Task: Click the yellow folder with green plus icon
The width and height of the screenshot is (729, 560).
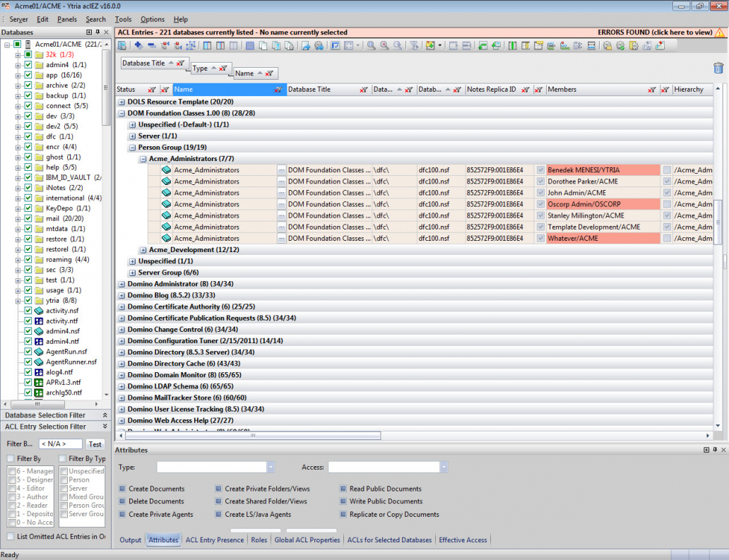Action: (430, 45)
